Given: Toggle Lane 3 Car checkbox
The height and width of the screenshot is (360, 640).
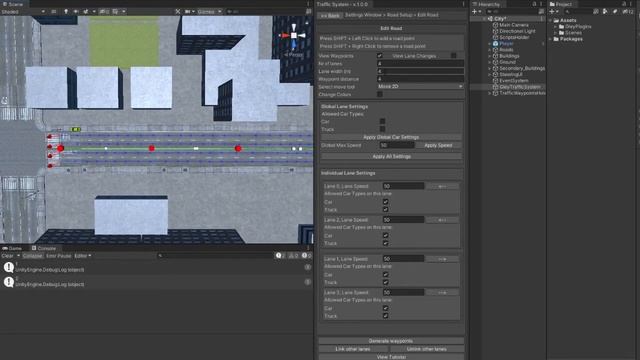Looking at the screenshot, I should (x=385, y=308).
